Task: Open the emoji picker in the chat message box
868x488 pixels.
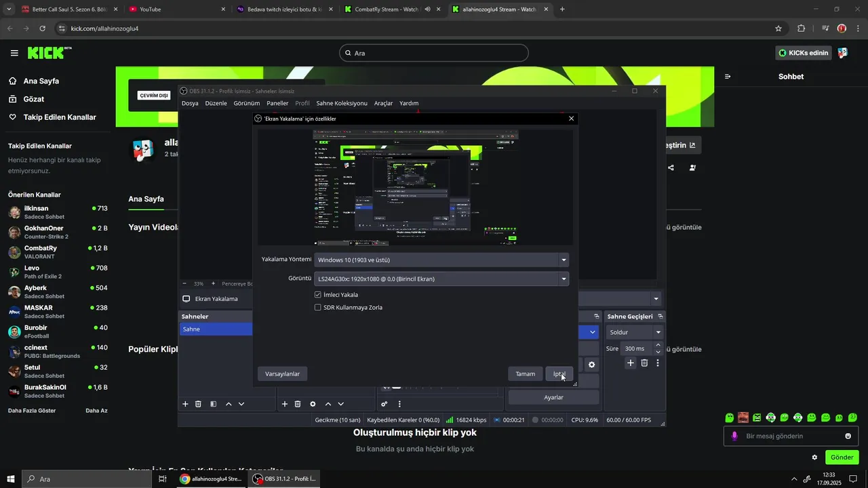Action: 848,436
